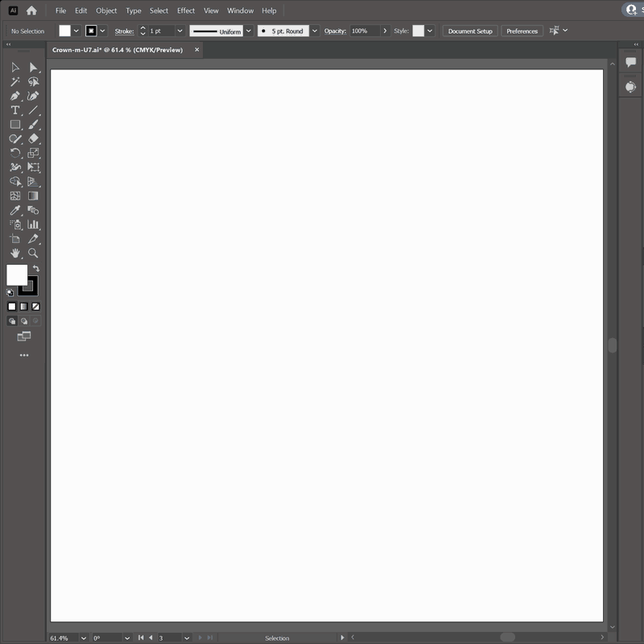Open Preferences from the control bar

pyautogui.click(x=522, y=31)
